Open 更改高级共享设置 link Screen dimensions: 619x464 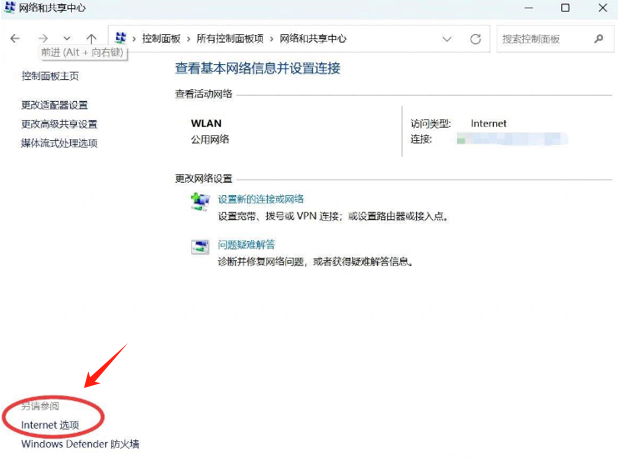click(59, 124)
